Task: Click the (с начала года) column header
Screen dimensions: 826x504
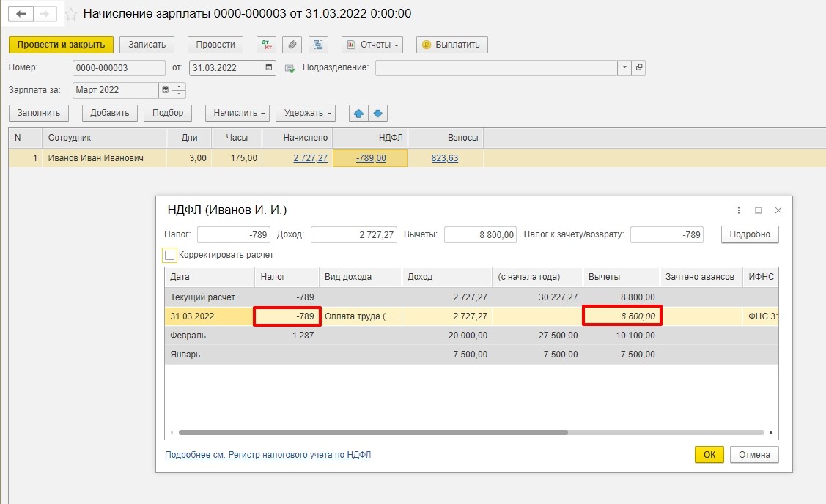Action: (x=537, y=277)
